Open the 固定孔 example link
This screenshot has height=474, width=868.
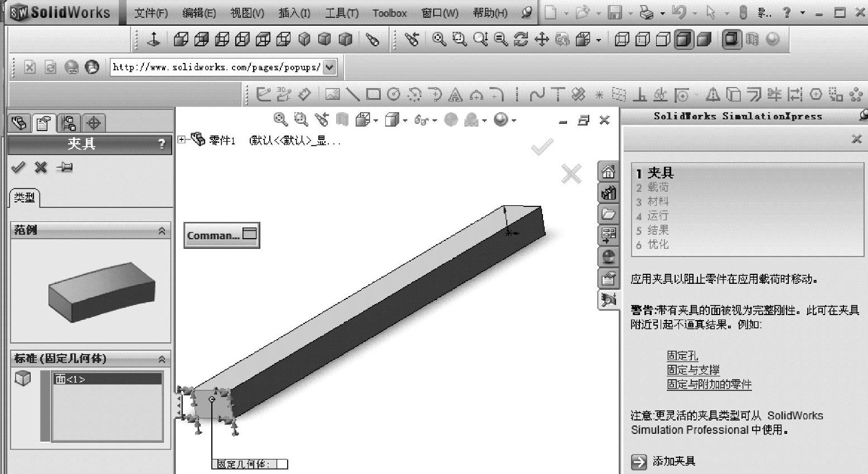click(x=682, y=356)
